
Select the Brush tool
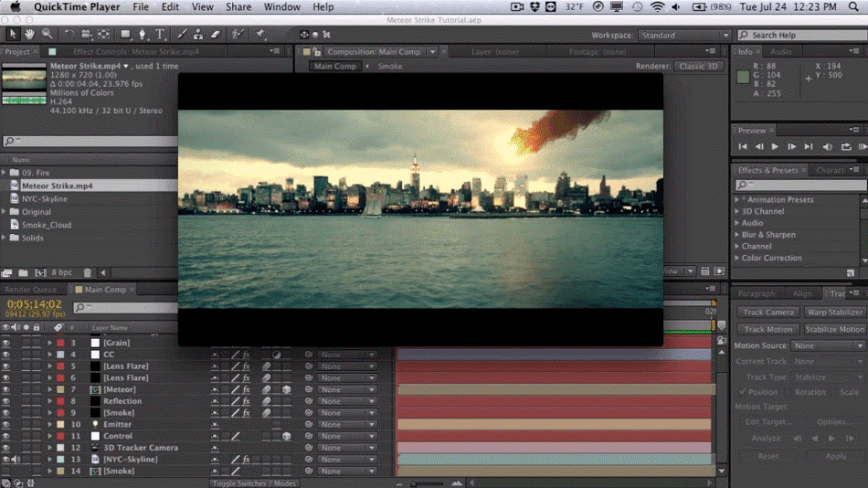pos(182,35)
